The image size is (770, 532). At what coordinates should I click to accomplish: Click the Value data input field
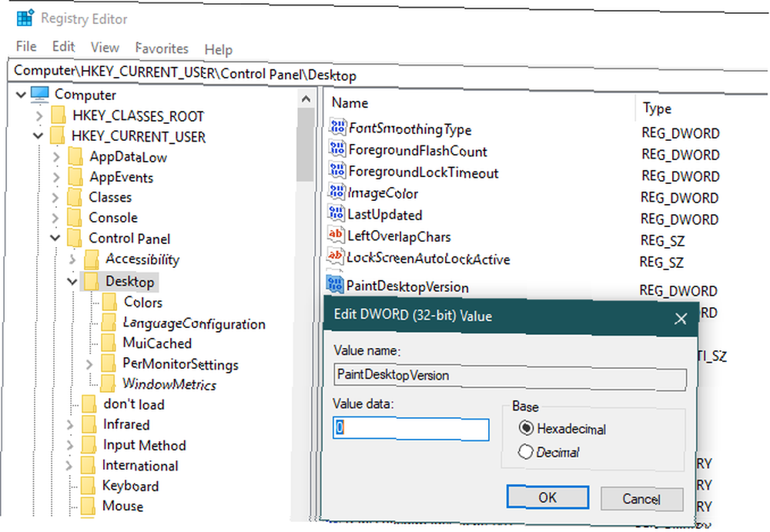pyautogui.click(x=411, y=428)
